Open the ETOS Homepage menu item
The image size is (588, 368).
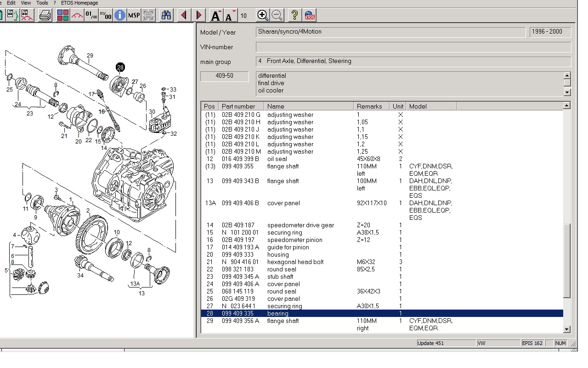[79, 3]
